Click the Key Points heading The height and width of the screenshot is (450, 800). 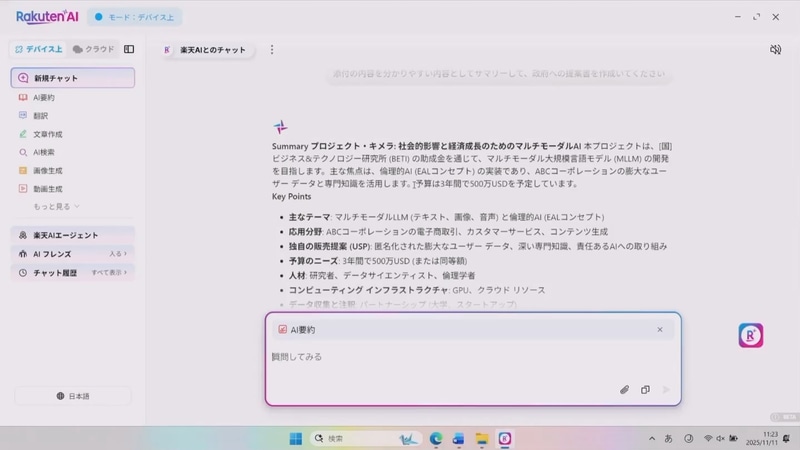tap(291, 196)
